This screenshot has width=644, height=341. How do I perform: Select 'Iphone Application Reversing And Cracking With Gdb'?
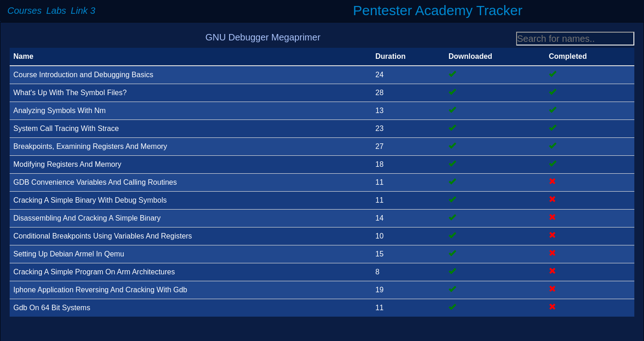tap(100, 290)
